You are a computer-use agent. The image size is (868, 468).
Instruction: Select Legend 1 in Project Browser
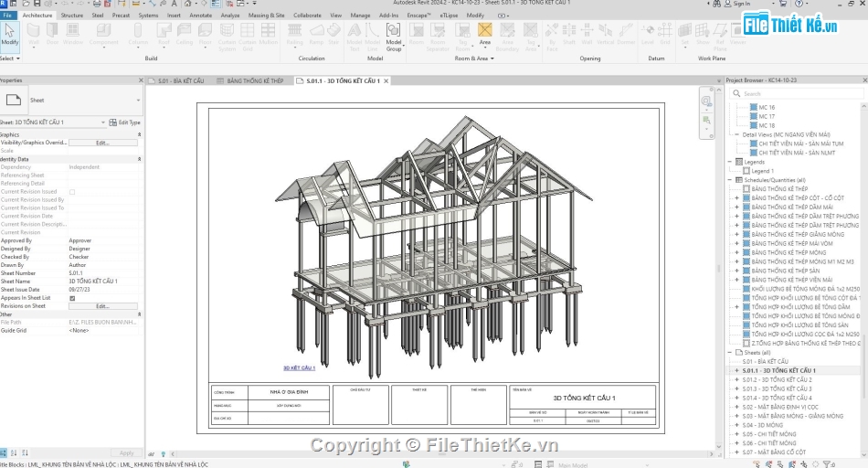[x=763, y=171]
